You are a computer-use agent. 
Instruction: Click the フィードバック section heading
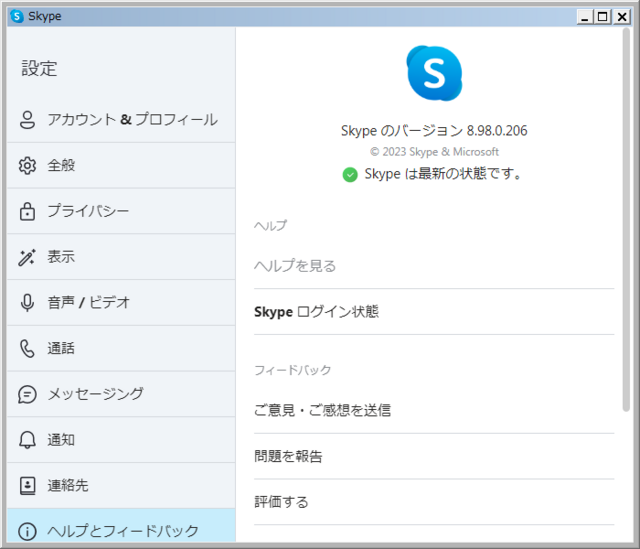tap(292, 370)
